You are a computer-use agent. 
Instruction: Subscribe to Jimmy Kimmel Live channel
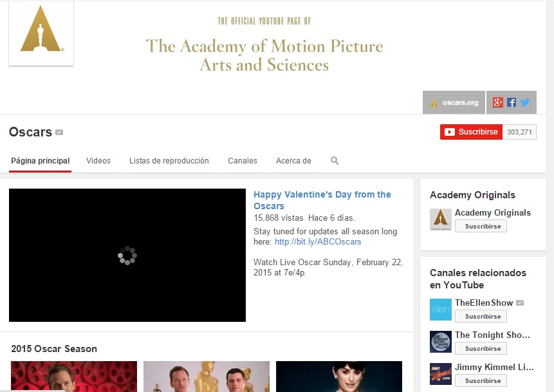pos(481,380)
